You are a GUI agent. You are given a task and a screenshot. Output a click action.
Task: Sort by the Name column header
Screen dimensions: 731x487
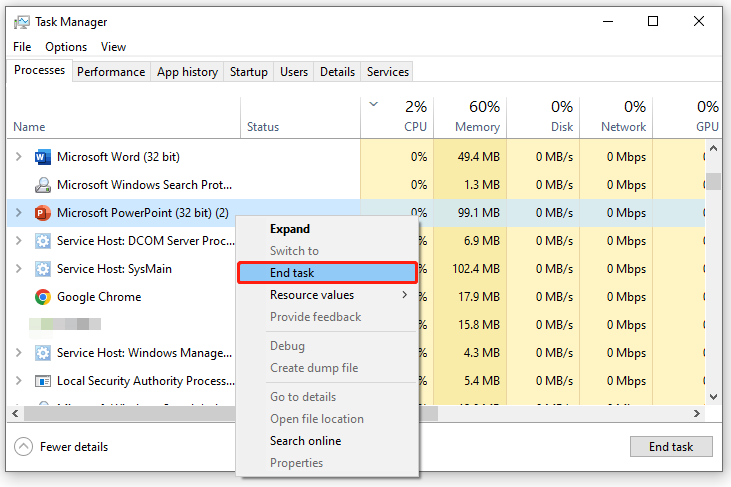click(x=124, y=117)
